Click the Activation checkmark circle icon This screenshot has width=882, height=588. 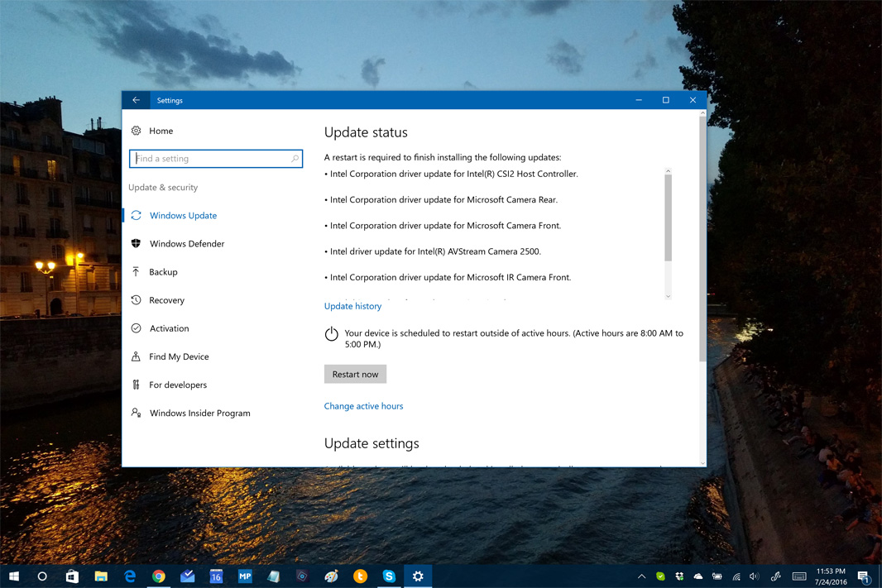point(137,328)
